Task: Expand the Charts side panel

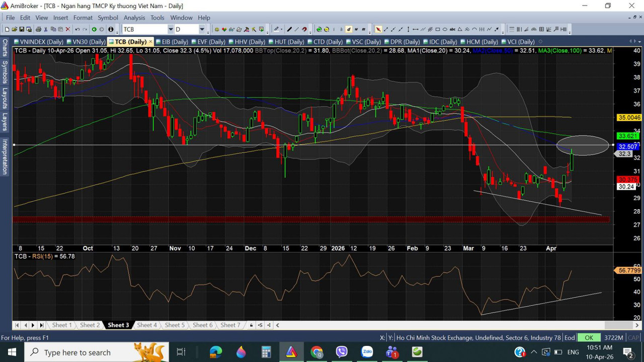Action: click(x=5, y=48)
